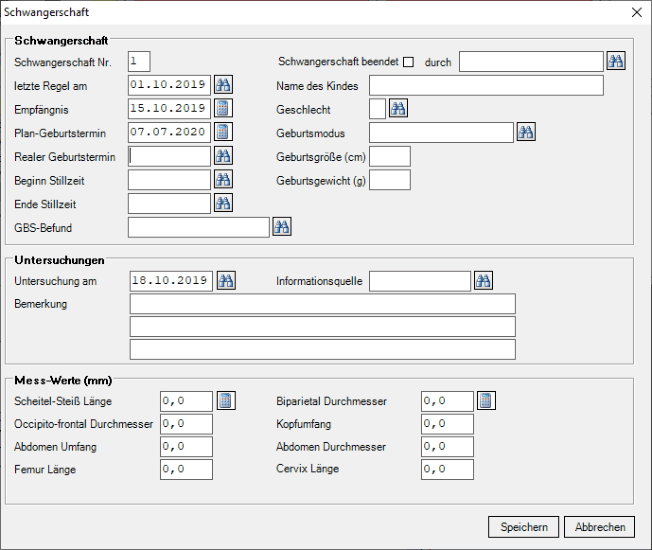The width and height of the screenshot is (652, 550).
Task: Click the Ende Stillzeit field
Action: 169,204
